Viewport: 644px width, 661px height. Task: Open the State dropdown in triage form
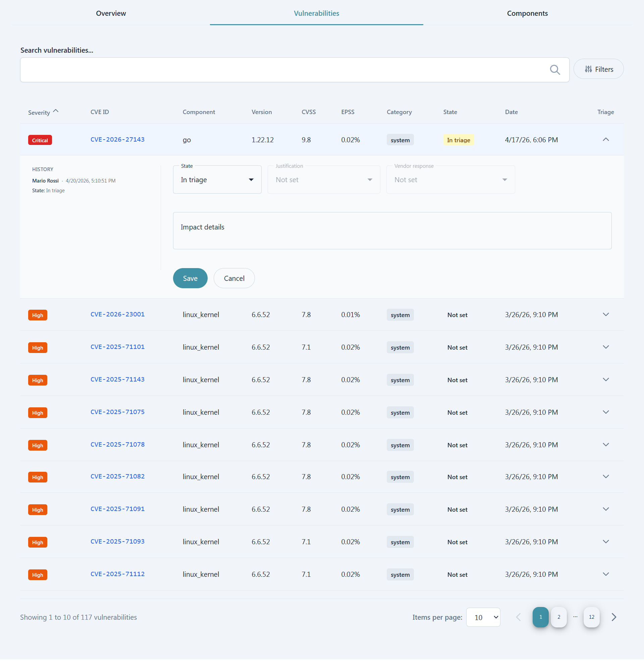pyautogui.click(x=217, y=180)
